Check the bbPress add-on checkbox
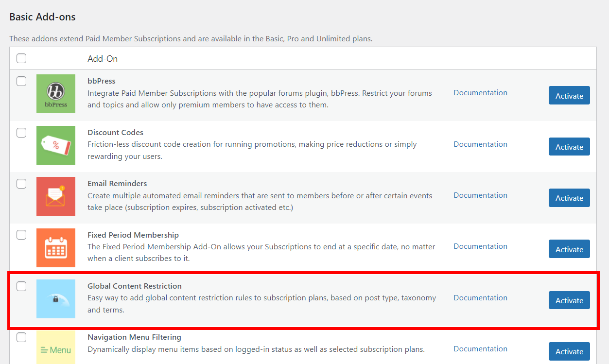This screenshot has width=609, height=364. 21,81
